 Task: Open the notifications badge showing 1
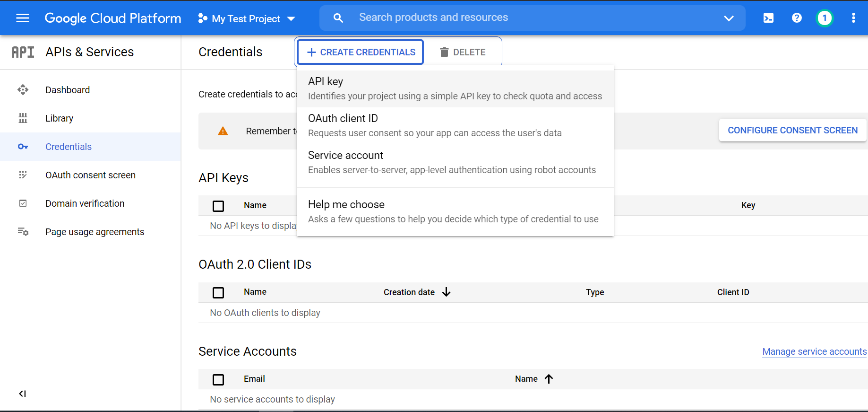coord(825,18)
